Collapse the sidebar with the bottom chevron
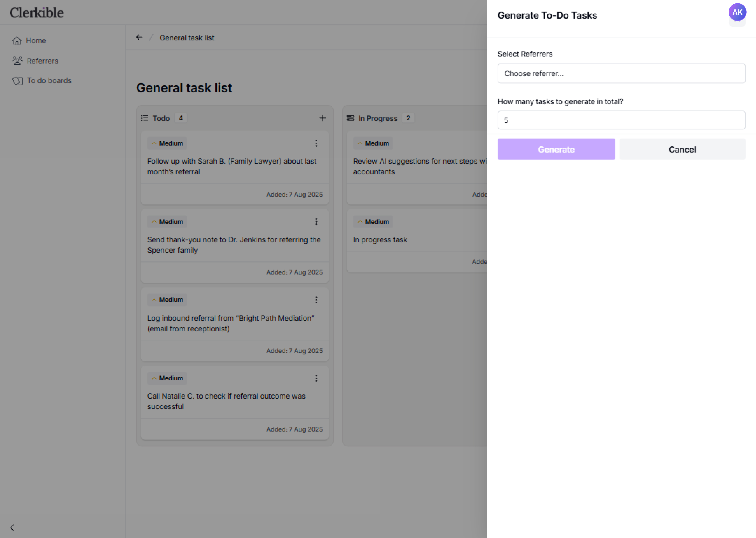Viewport: 756px width, 538px height. [x=12, y=527]
